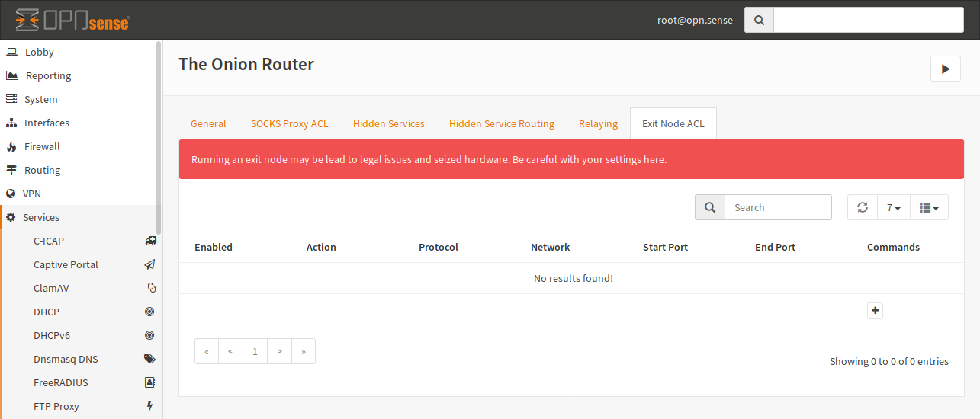
Task: Expand the VPN sidebar section
Action: [x=32, y=194]
